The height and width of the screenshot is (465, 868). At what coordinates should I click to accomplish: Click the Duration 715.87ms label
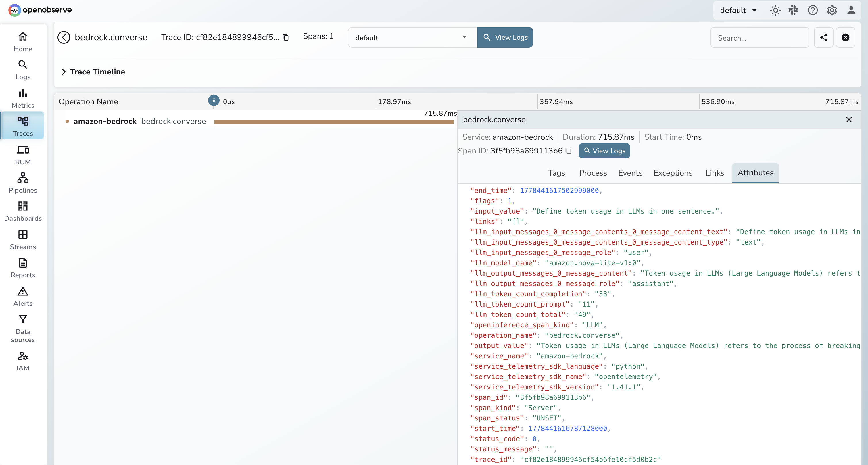point(598,137)
